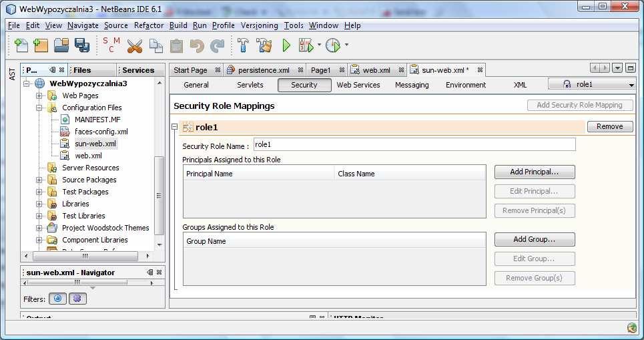Click the Navigator horizontal scrollbar
The width and height of the screenshot is (644, 340).
point(77,283)
